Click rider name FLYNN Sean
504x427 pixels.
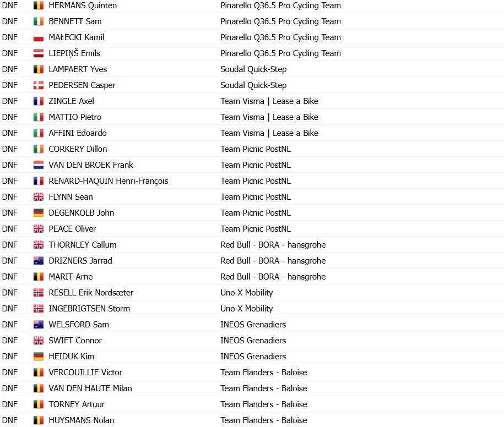pos(71,197)
